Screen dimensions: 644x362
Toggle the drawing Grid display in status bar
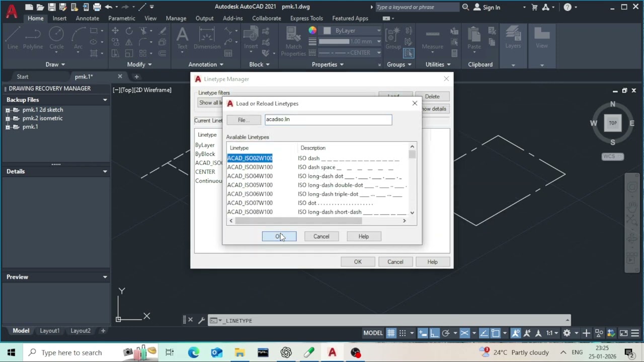pyautogui.click(x=391, y=333)
